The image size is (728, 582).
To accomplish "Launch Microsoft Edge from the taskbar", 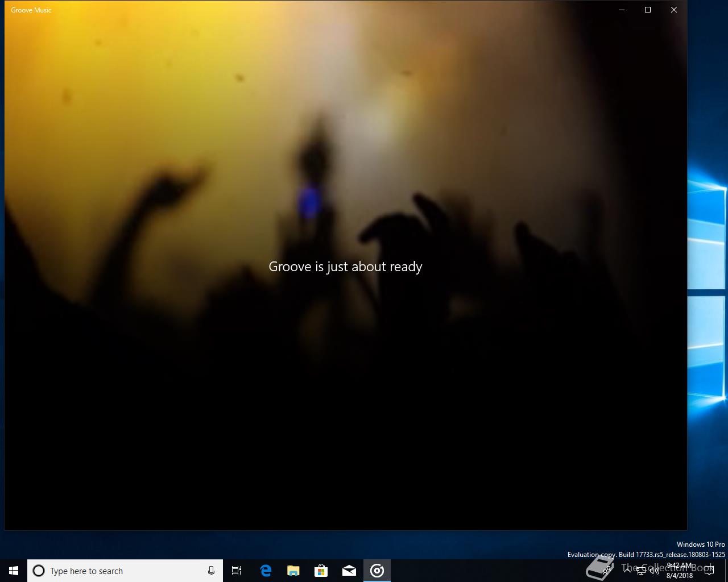I will tap(266, 571).
